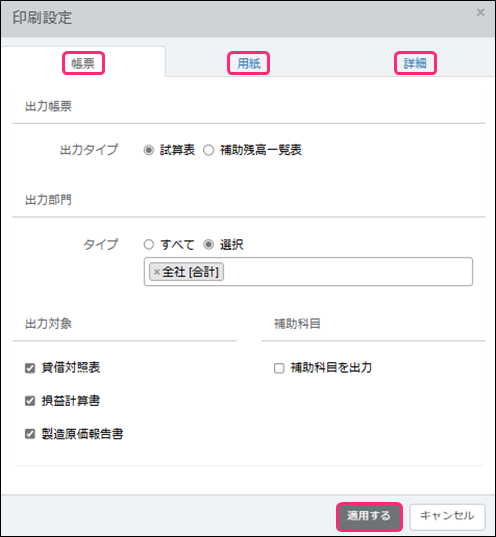Image resolution: width=496 pixels, height=537 pixels.
Task: Click the 補助残高一覧表 label text
Action: (x=261, y=150)
